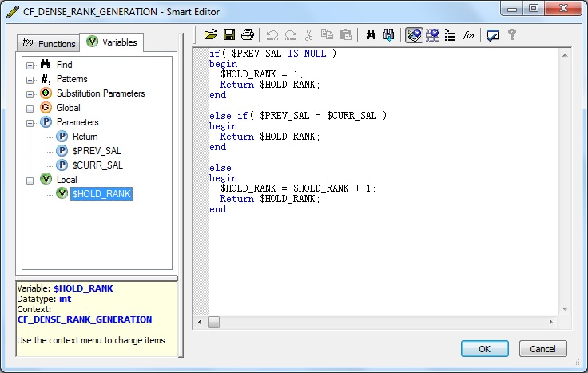Click the pencil icon in title bar

click(x=13, y=12)
